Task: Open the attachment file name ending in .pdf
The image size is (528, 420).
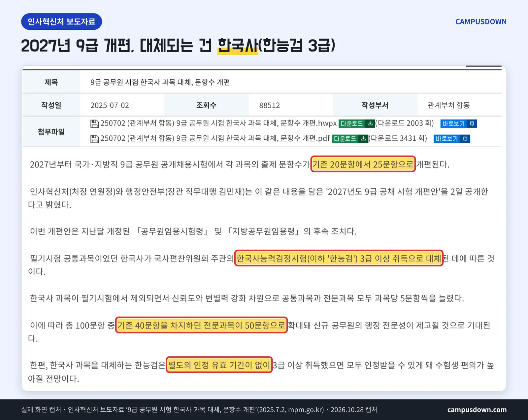Action: [x=215, y=138]
